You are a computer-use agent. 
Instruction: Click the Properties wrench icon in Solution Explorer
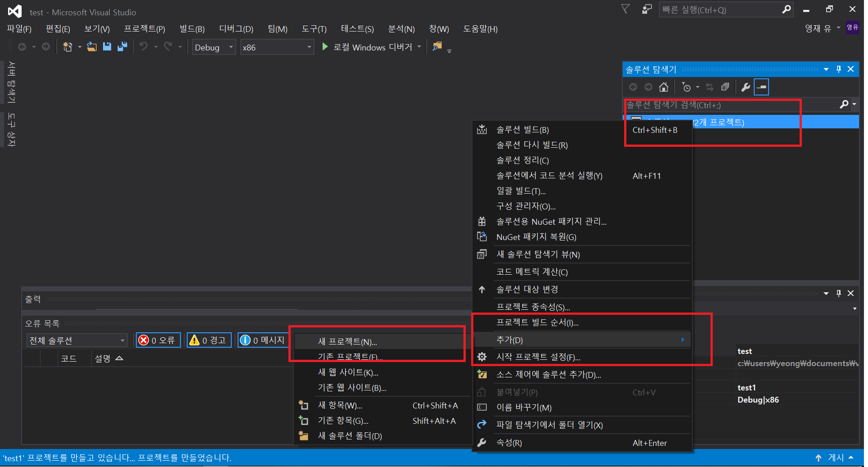point(746,87)
